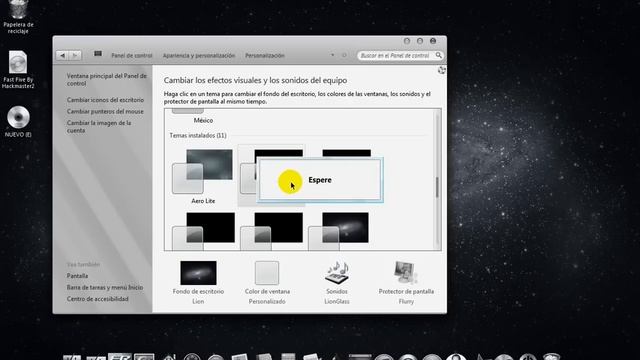
Task: Go forward with the forward arrow button
Action: click(x=75, y=56)
